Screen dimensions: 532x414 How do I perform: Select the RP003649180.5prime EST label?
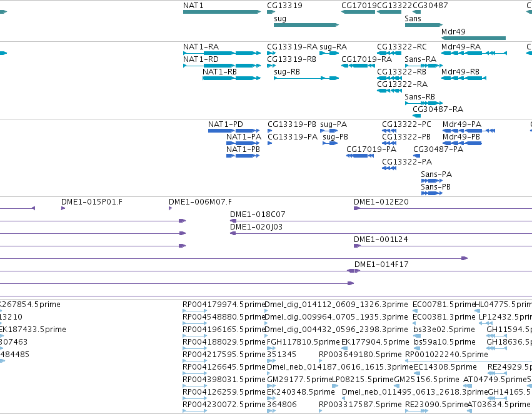(360, 355)
